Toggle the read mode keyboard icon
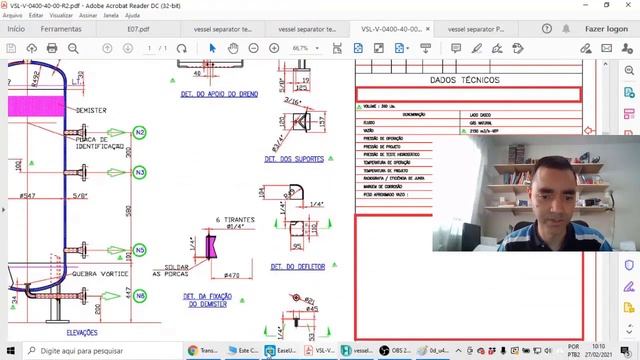Image resolution: width=640 pixels, height=360 pixels. click(425, 48)
